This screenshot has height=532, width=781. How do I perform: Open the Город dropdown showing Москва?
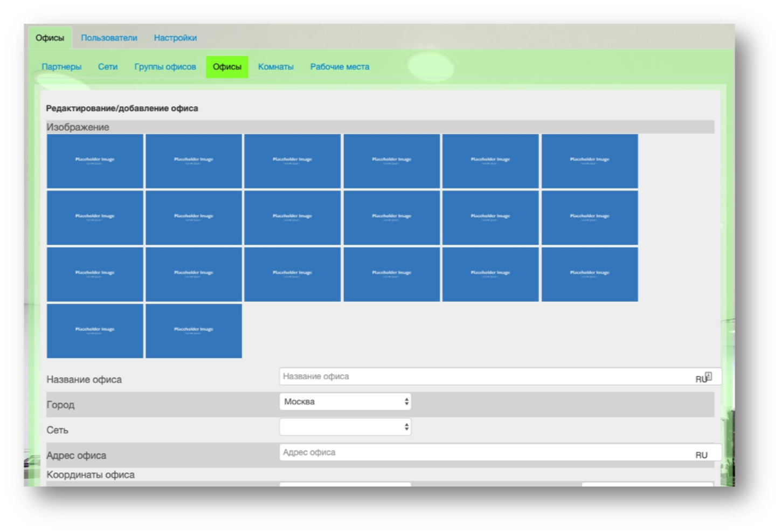coord(345,402)
